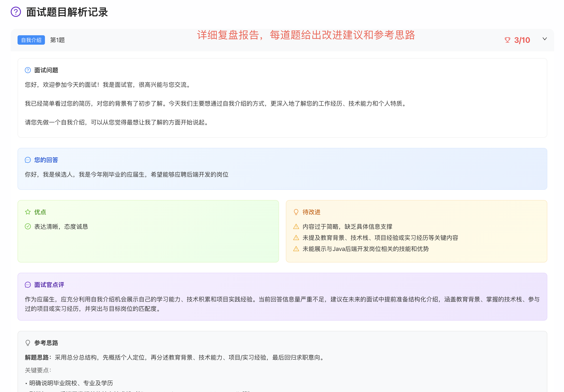Click warning icon beside 未提及教育背景
The image size is (564, 392).
coord(296,238)
